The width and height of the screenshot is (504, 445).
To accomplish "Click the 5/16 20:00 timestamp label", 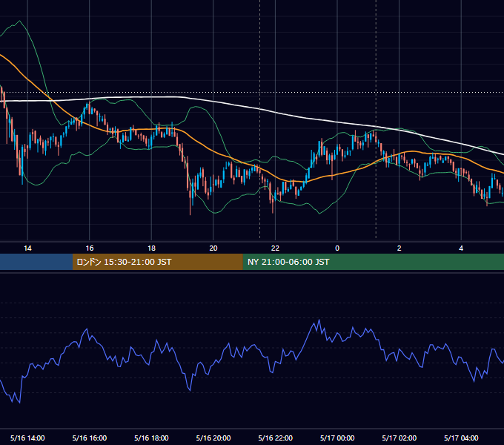I will coord(213,438).
